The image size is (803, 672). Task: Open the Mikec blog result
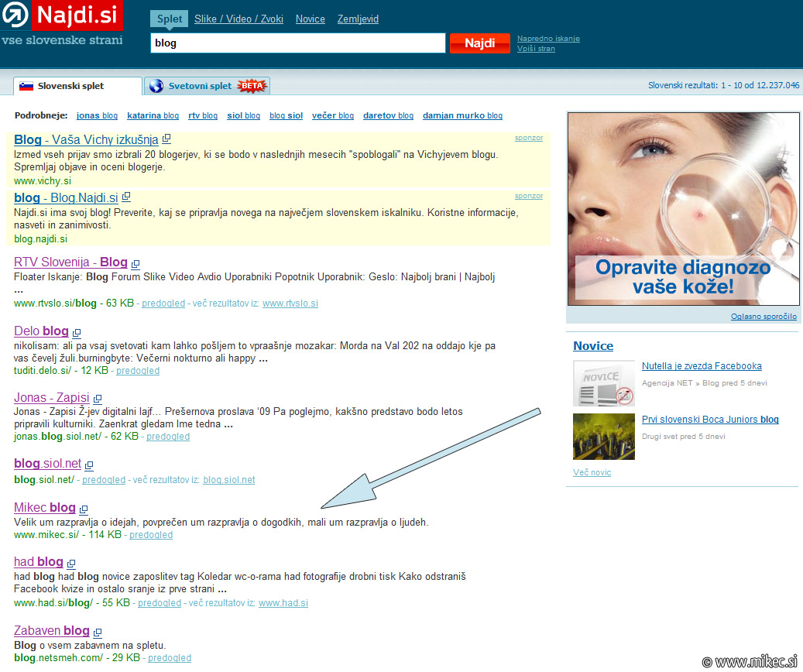pos(45,508)
